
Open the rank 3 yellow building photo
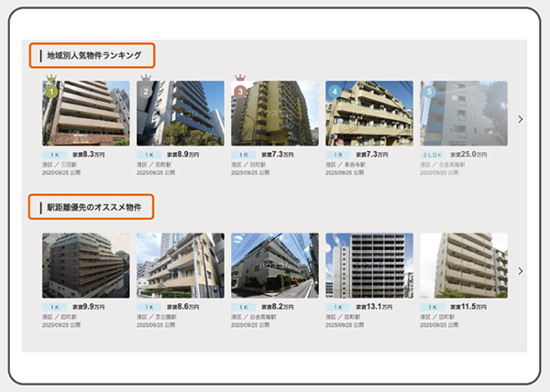(x=275, y=114)
